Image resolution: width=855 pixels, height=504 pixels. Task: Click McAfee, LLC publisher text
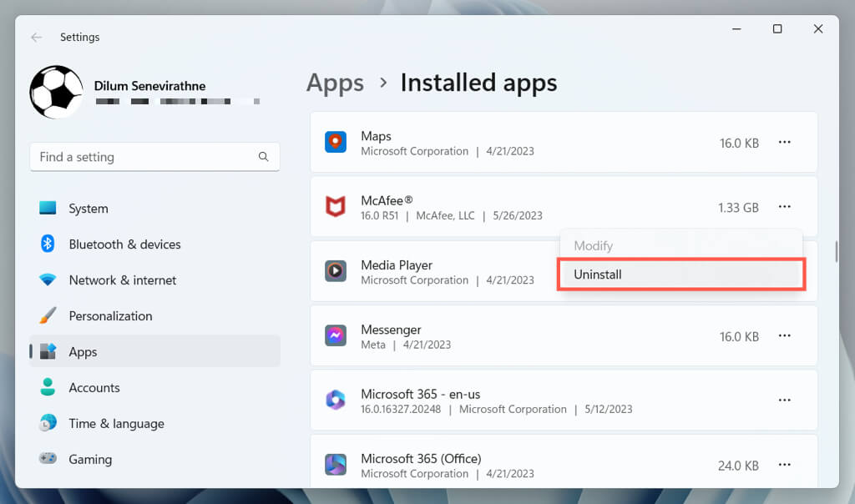pos(445,216)
